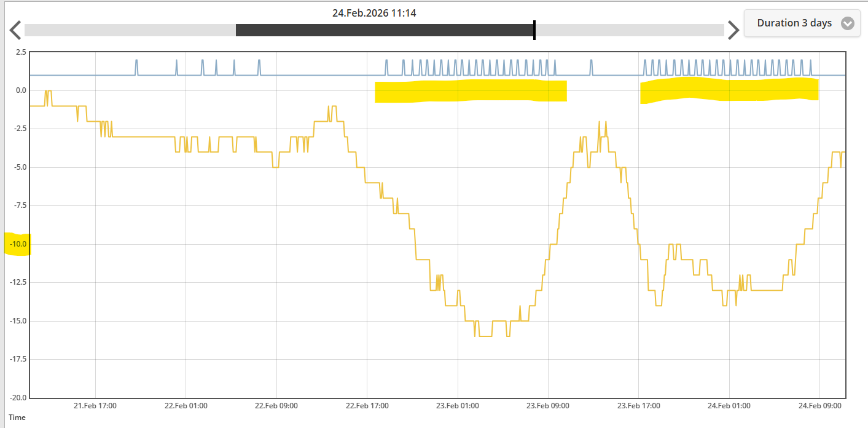This screenshot has height=428, width=868.
Task: Click the left arrow to go back in time
Action: click(x=16, y=30)
